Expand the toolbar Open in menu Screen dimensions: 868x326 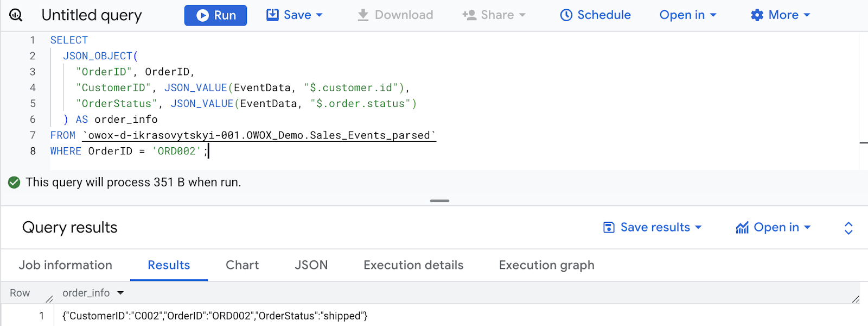pos(688,15)
